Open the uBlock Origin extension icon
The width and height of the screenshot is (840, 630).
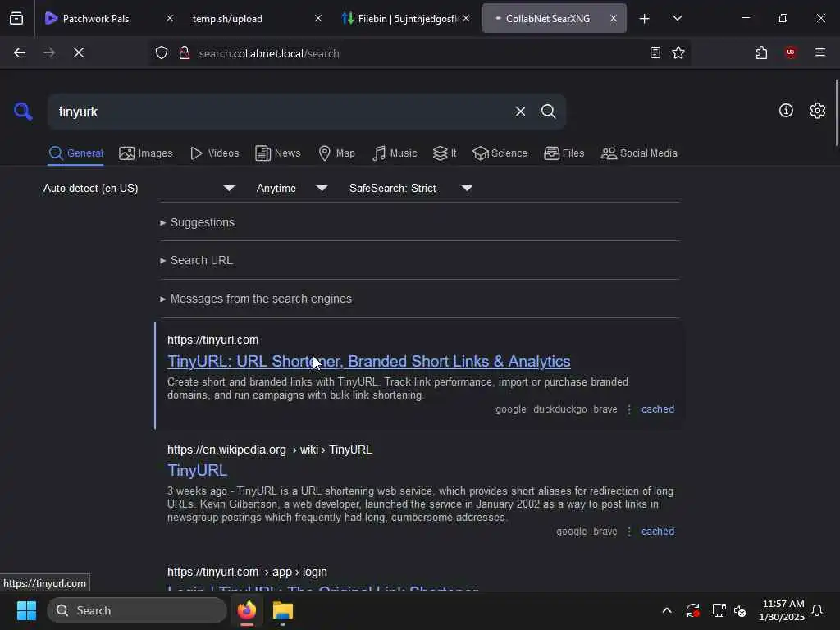coord(791,52)
